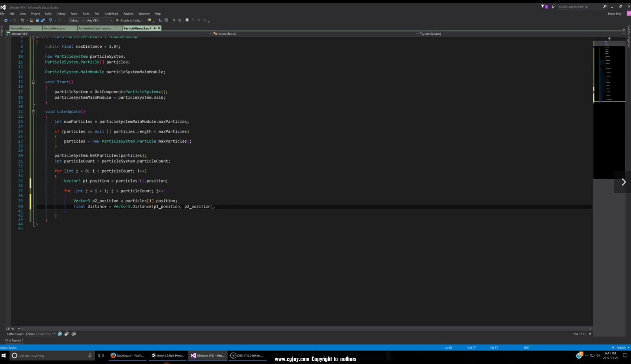Go to the previous bookmark
Screen dimensions: 631x364
pos(193,20)
